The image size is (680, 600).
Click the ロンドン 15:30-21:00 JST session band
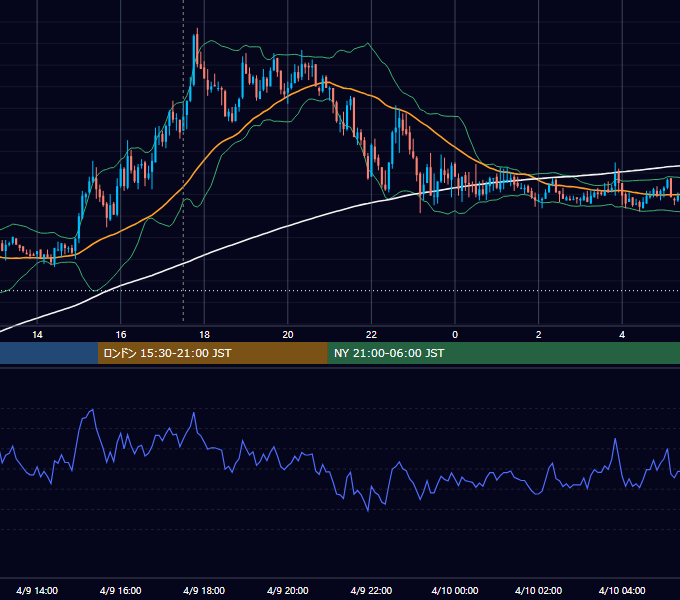click(x=212, y=353)
